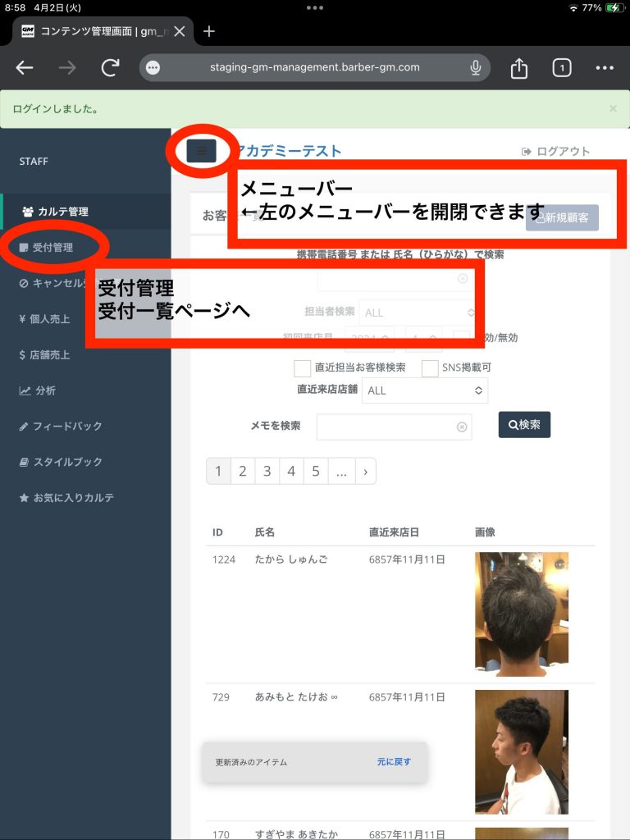Screen dimensions: 630x840
Task: Open the browser three-dots more menu
Action: pos(605,68)
